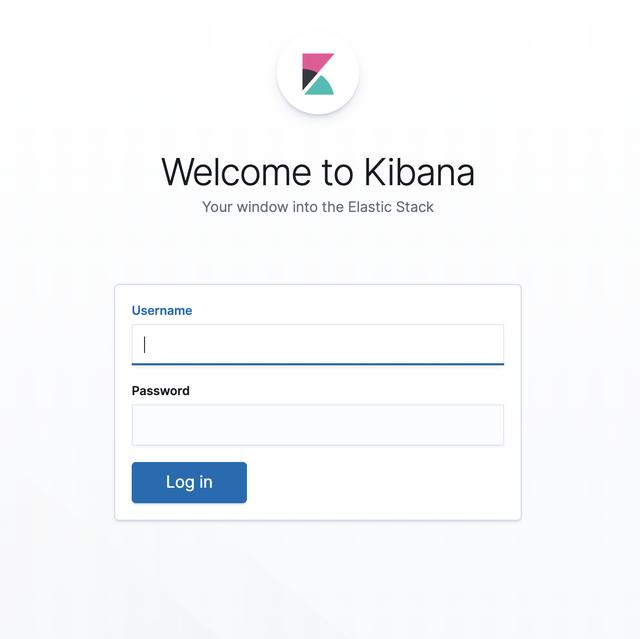Click the teal bottom segment of the Kibana logo
640x639 pixels.
click(x=320, y=87)
